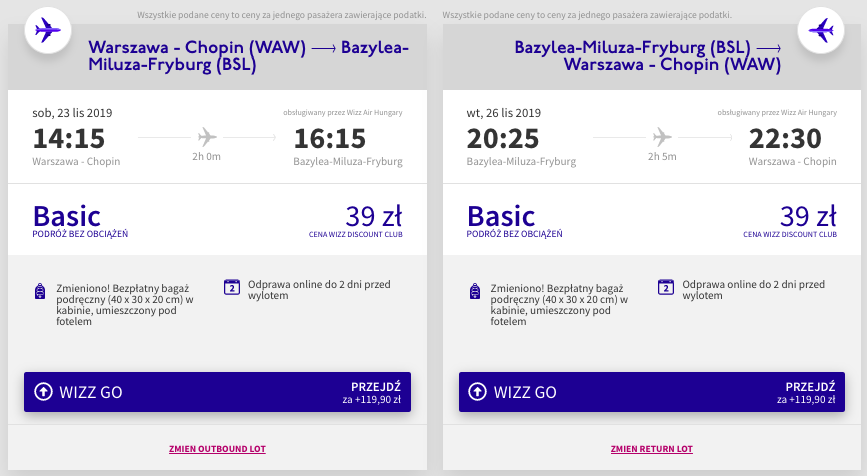Click the up-arrow icon on return WIZZ GO
Viewport: 867px width, 476px height.
pyautogui.click(x=477, y=391)
